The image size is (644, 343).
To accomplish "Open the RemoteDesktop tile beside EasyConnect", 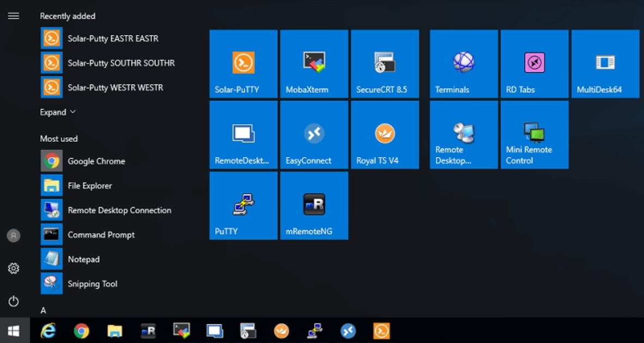I will (244, 135).
